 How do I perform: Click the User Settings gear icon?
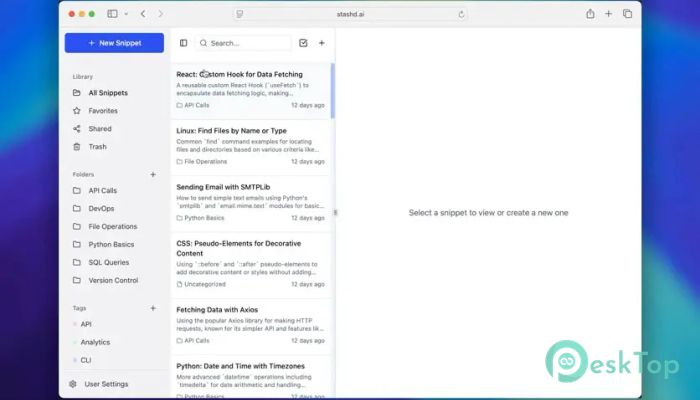(x=73, y=384)
